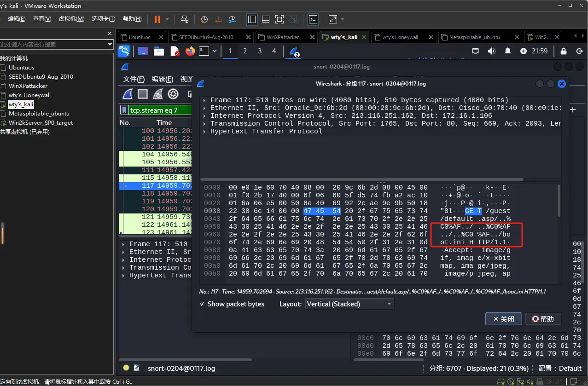Pause the virtual machine with the orange button
This screenshot has width=588, height=386.
pyautogui.click(x=157, y=19)
